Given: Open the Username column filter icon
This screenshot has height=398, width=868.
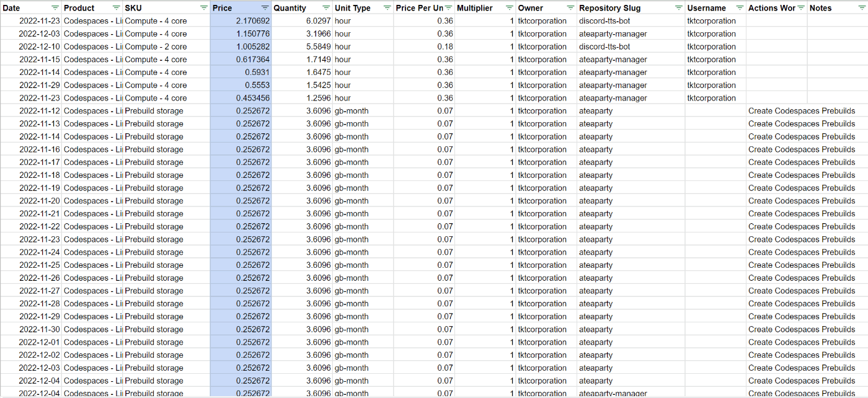Looking at the screenshot, I should [740, 8].
